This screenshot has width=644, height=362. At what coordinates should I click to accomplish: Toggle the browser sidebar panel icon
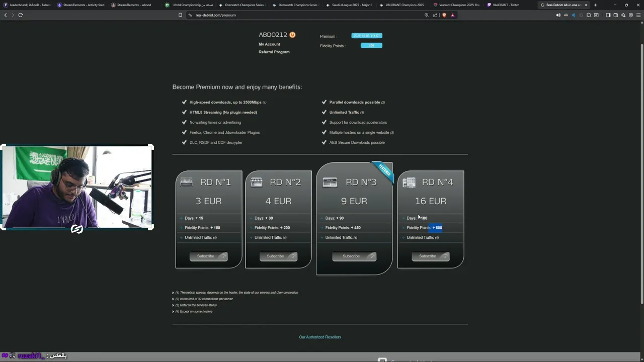pos(608,15)
